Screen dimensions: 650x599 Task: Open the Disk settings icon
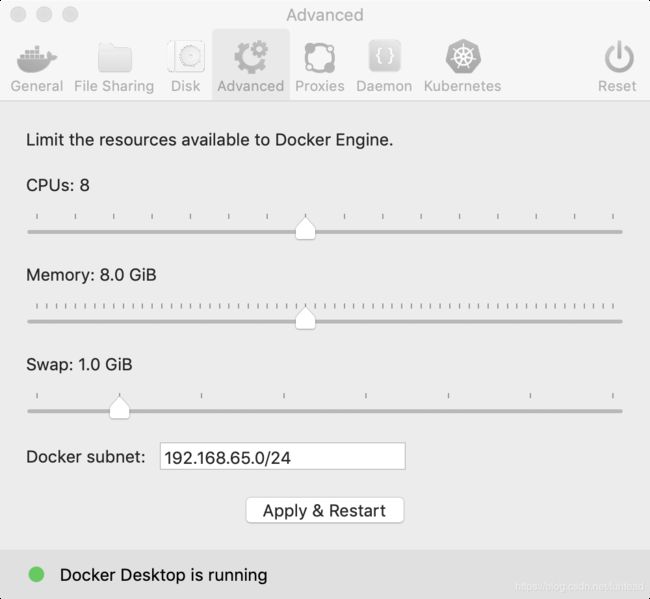pyautogui.click(x=186, y=56)
